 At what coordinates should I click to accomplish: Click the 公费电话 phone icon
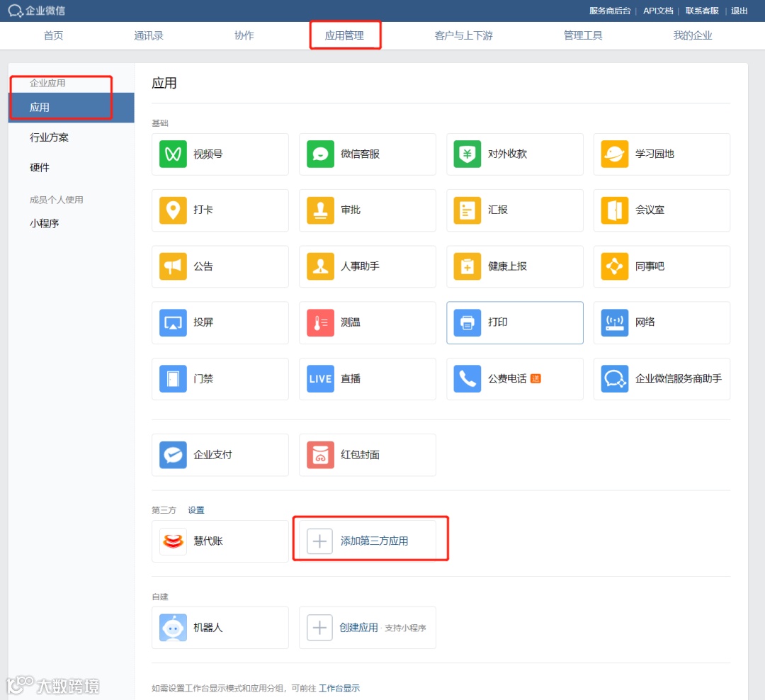[467, 379]
